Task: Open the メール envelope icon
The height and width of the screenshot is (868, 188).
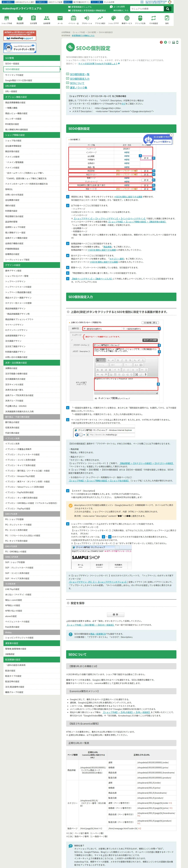Action: [60, 20]
